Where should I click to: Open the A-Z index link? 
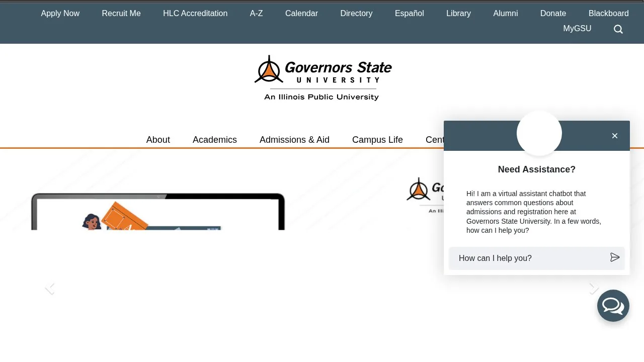(257, 14)
